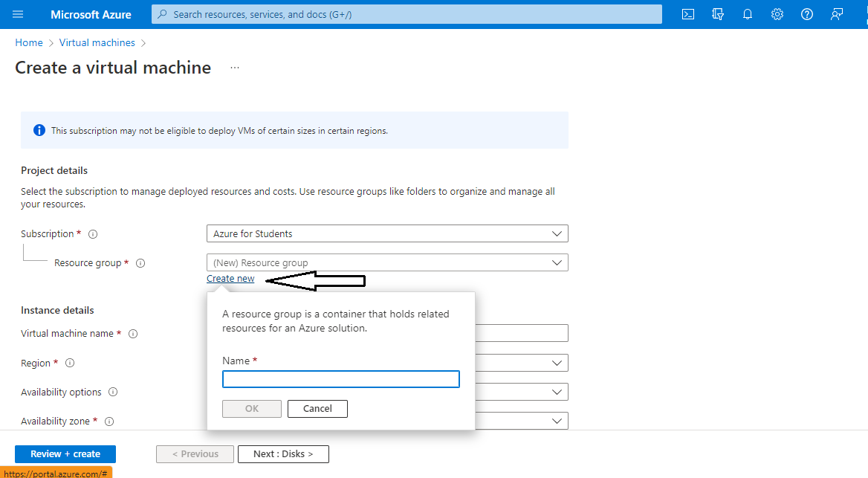The width and height of the screenshot is (868, 478).
Task: Click the Next : Disks button
Action: 283,454
